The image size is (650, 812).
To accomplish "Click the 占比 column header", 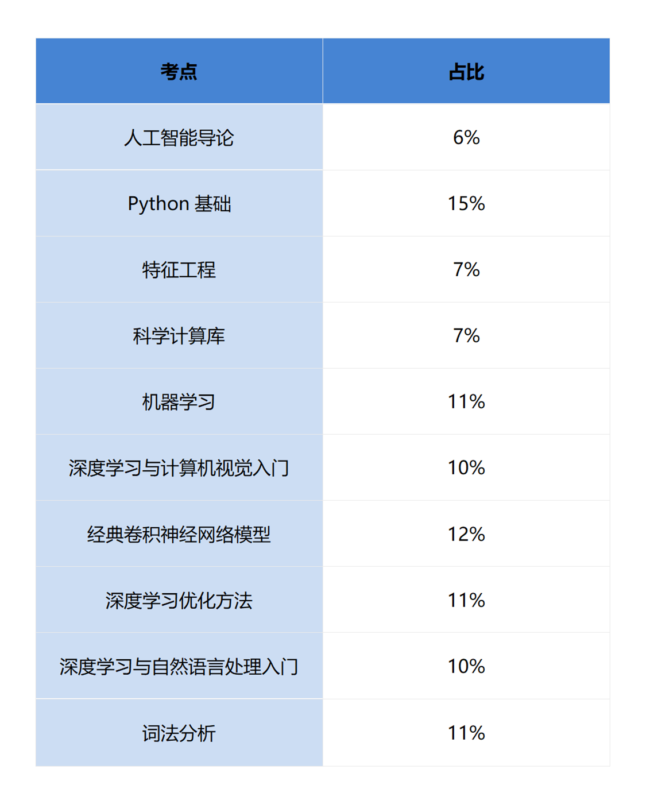I will pyautogui.click(x=466, y=71).
